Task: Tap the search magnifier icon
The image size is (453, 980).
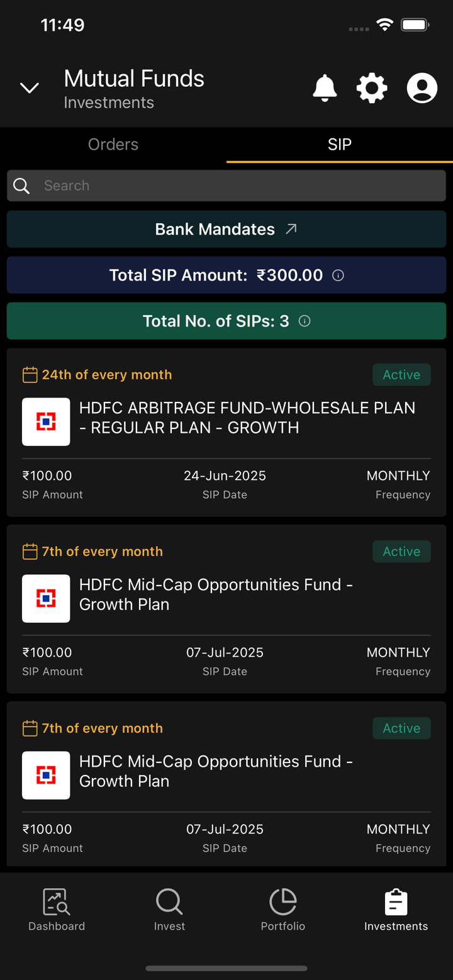Action: (21, 186)
